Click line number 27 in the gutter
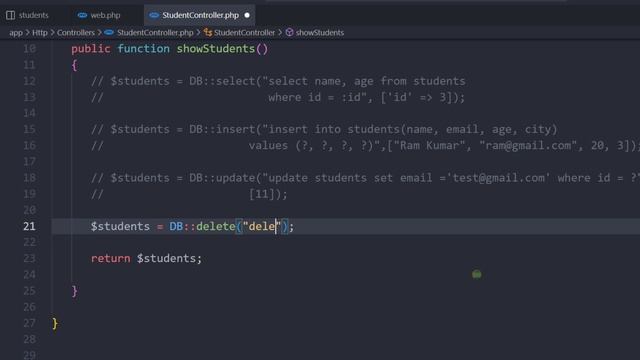This screenshot has width=640, height=360. (29, 323)
